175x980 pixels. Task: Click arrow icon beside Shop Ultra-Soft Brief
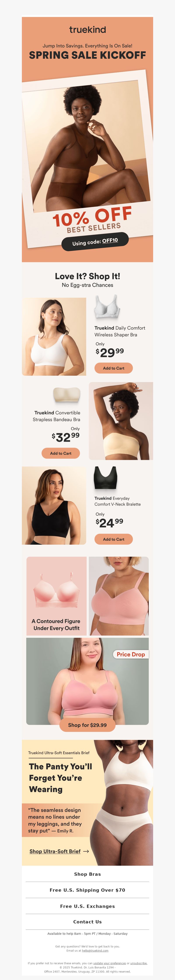tap(86, 851)
